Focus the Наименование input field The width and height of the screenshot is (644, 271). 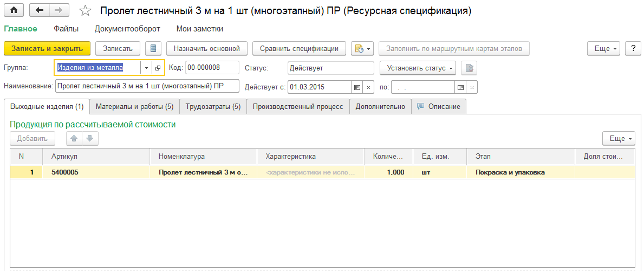click(147, 87)
